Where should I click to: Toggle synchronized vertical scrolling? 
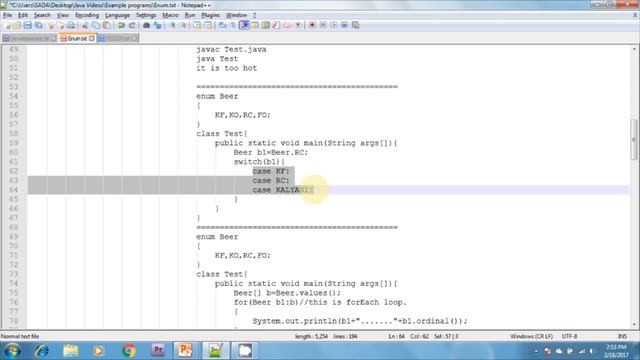[197, 25]
